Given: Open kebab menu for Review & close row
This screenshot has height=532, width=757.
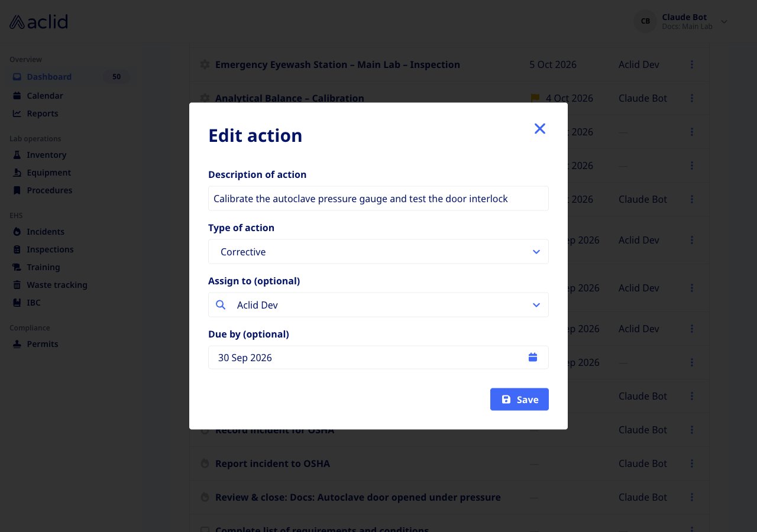Looking at the screenshot, I should coord(692,497).
